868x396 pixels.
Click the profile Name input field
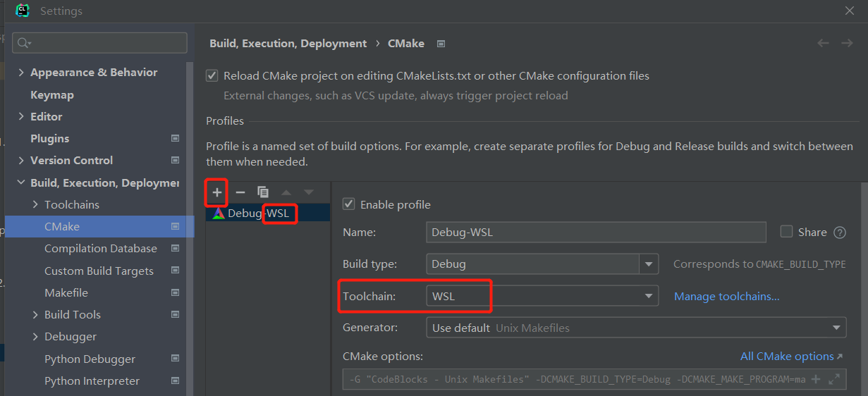click(596, 233)
